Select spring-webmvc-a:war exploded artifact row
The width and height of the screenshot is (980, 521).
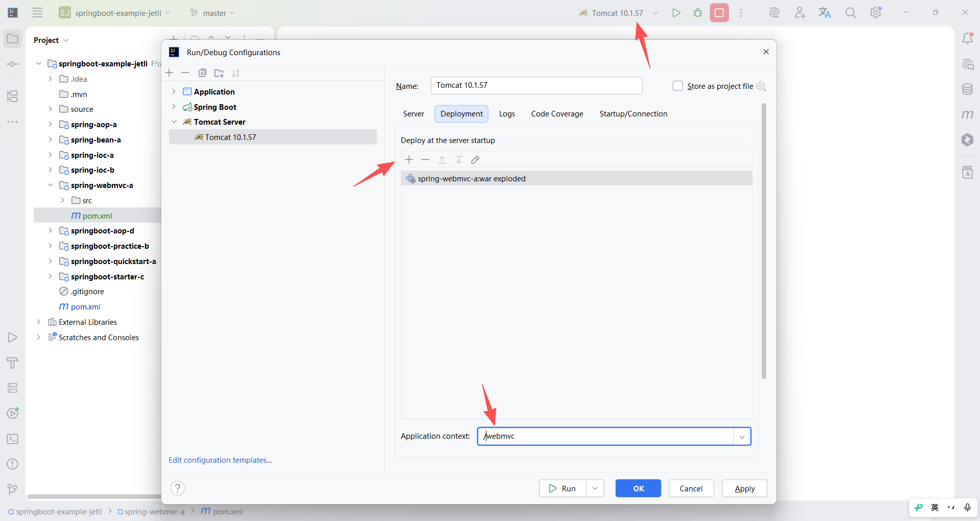(x=576, y=178)
